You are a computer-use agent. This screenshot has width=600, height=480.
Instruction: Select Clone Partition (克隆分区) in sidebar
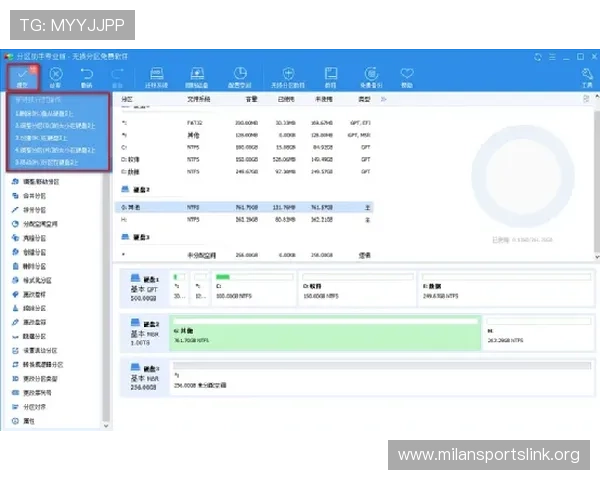click(29, 238)
